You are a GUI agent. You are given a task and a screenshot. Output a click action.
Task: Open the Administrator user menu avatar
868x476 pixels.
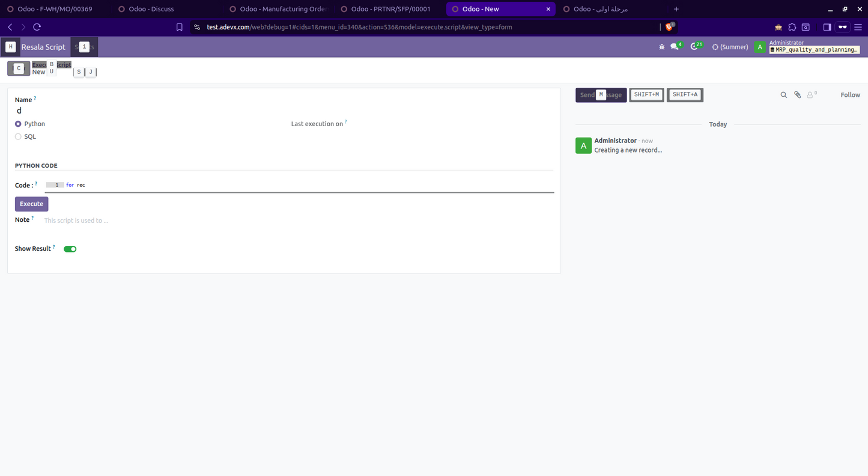pos(760,47)
